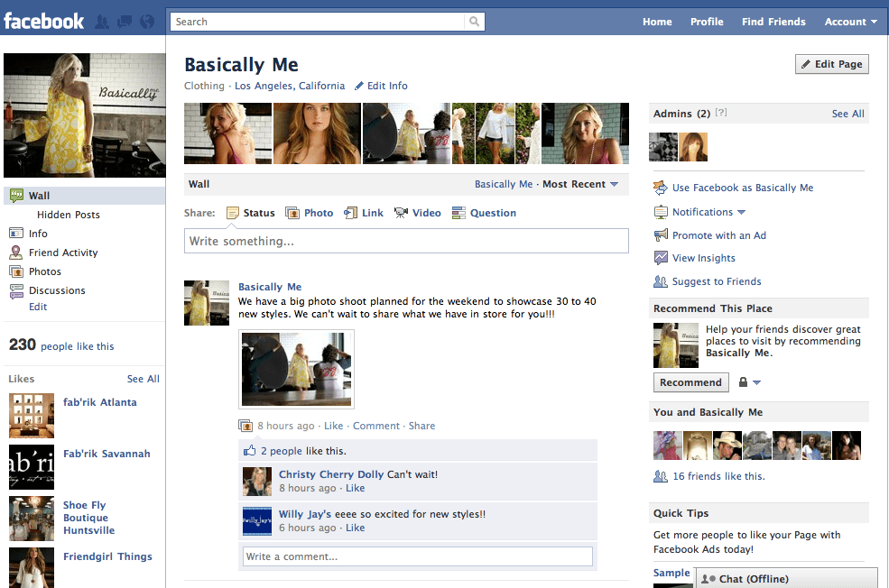Select the Photo share icon
This screenshot has width=889, height=588.
pos(292,213)
